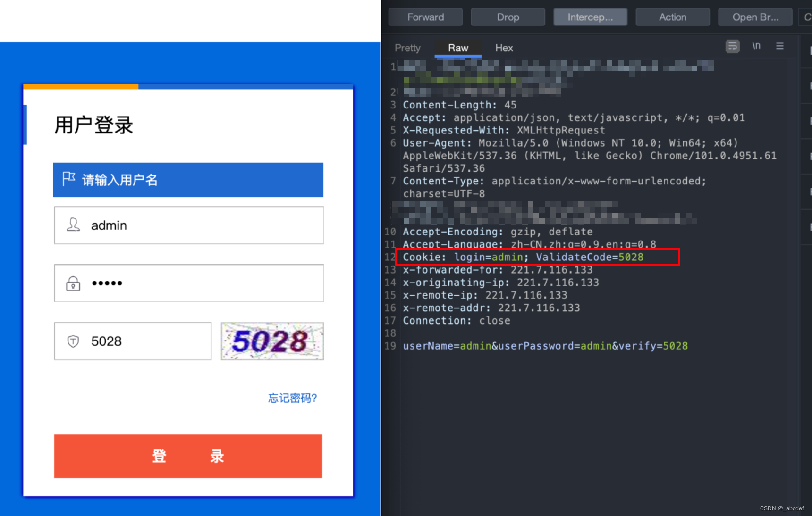Select the Content-Length: 45 line
Screen dimensions: 812x516
pos(459,105)
